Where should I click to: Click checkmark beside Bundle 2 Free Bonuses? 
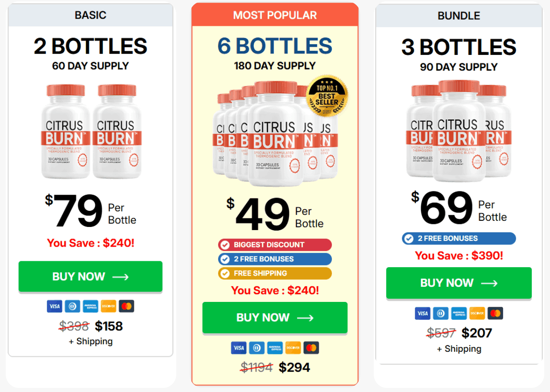click(409, 239)
